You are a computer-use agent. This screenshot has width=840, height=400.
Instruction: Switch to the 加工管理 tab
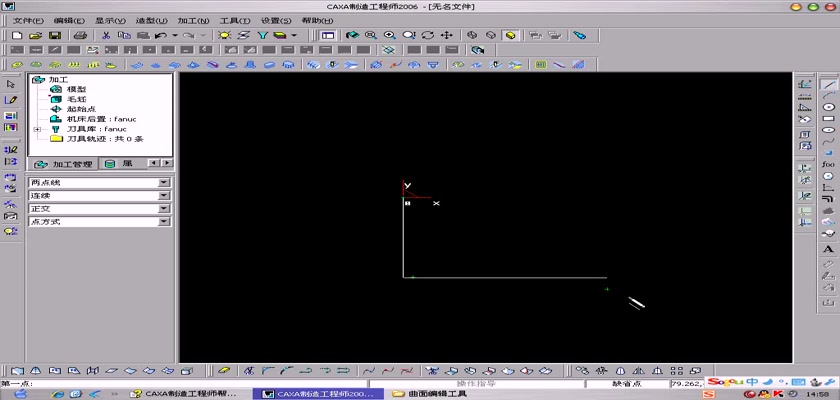(x=63, y=164)
